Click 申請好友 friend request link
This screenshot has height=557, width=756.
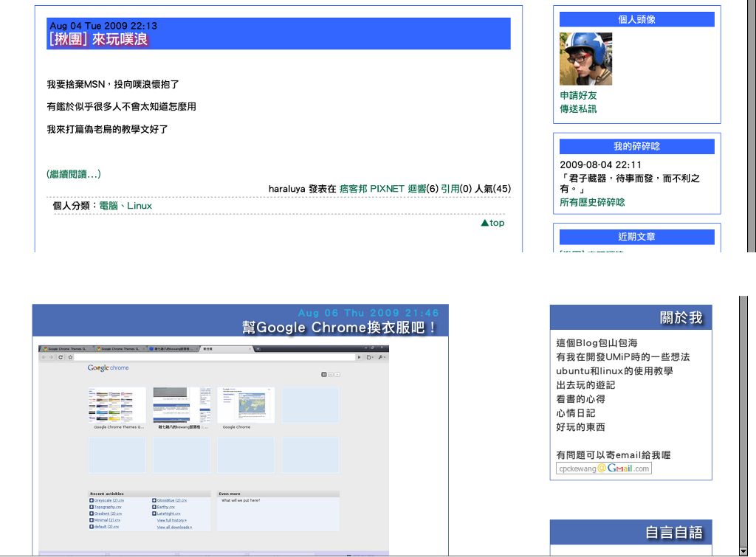click(x=578, y=95)
